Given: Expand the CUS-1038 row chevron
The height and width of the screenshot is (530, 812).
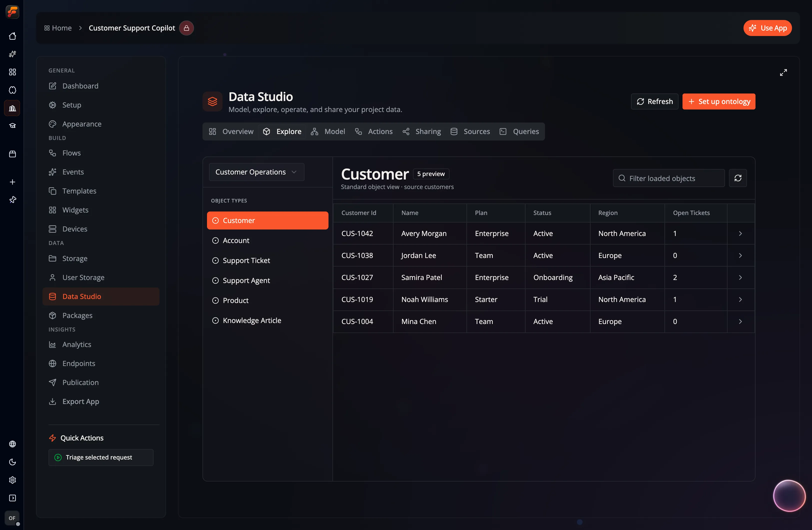Looking at the screenshot, I should (x=740, y=255).
